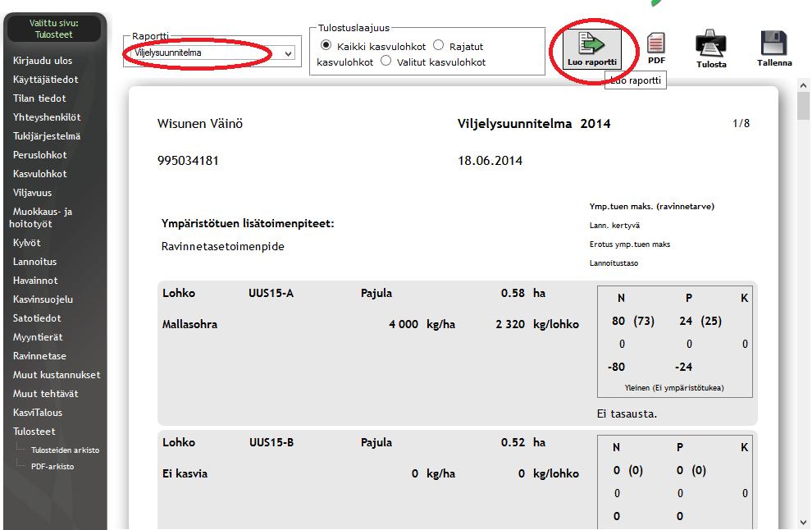Go to Peruslohkot page
The image size is (812, 530).
click(40, 155)
